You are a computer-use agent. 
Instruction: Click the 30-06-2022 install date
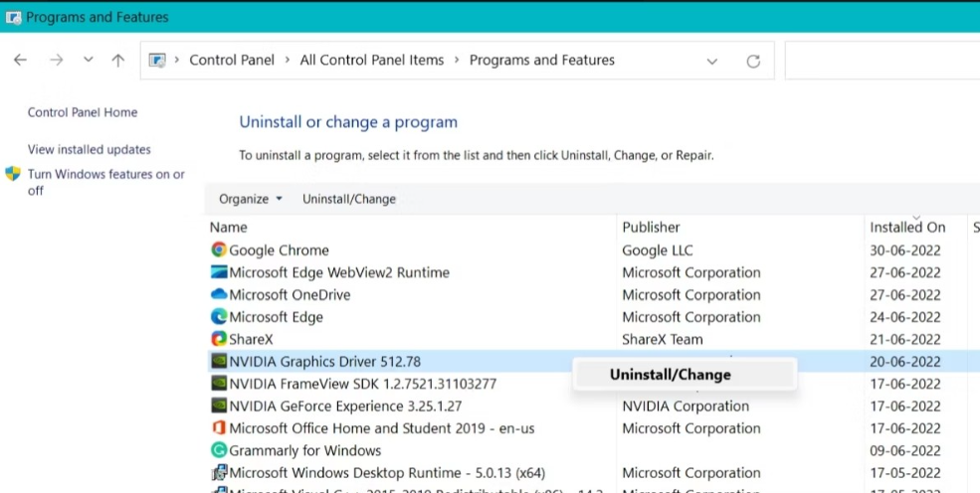pyautogui.click(x=905, y=250)
